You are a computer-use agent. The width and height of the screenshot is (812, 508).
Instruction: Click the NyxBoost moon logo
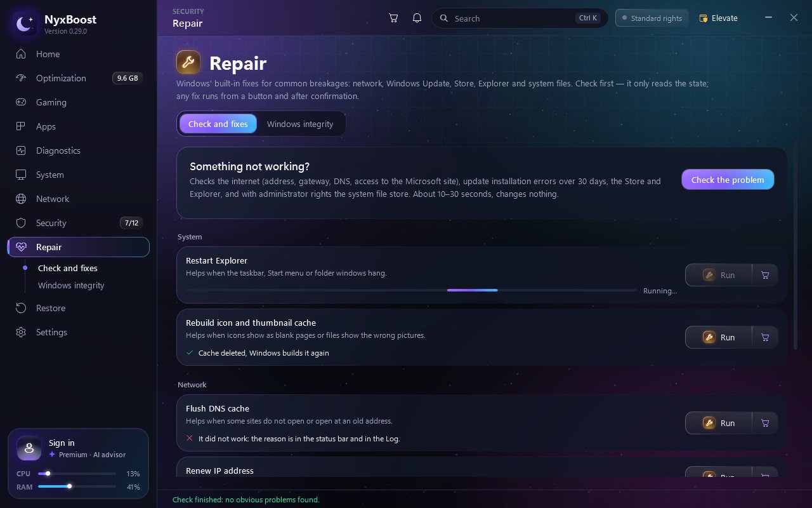[25, 24]
